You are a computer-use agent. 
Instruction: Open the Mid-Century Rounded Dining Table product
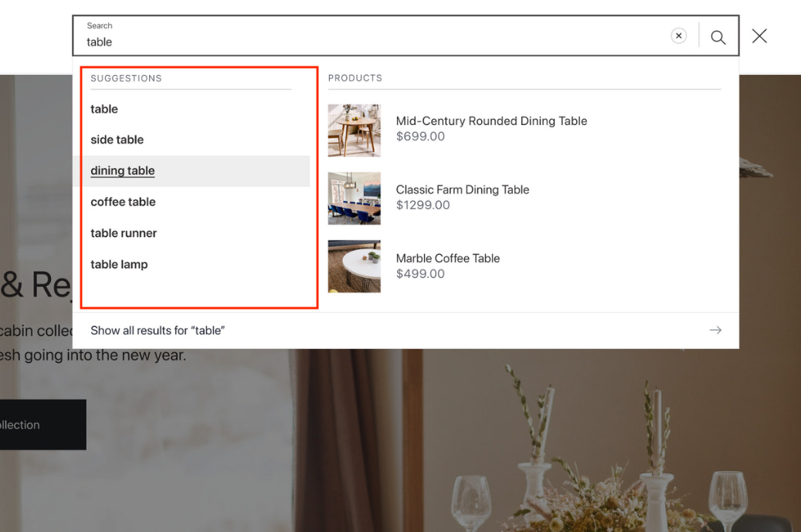pyautogui.click(x=491, y=120)
